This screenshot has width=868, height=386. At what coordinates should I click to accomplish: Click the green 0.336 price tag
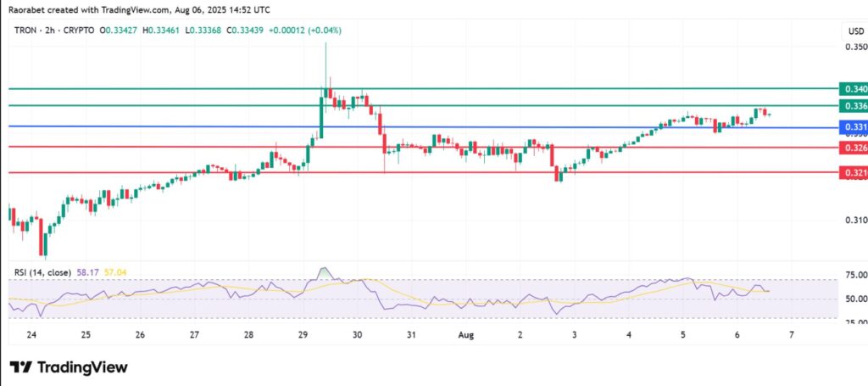[x=852, y=106]
